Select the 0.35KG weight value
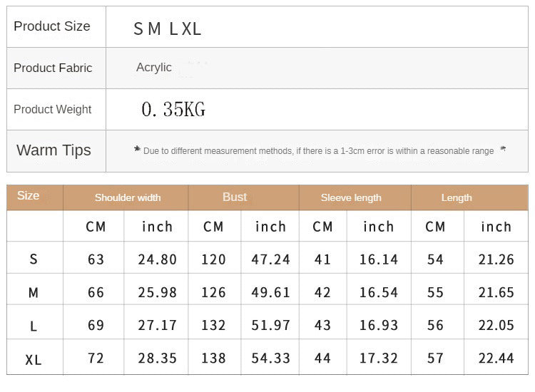This screenshot has width=535, height=392. (173, 109)
